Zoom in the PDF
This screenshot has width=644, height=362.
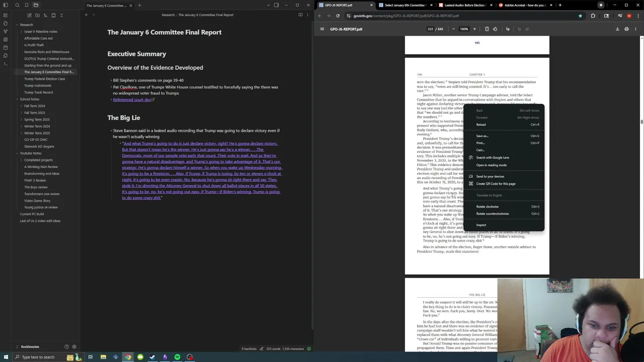(x=474, y=29)
